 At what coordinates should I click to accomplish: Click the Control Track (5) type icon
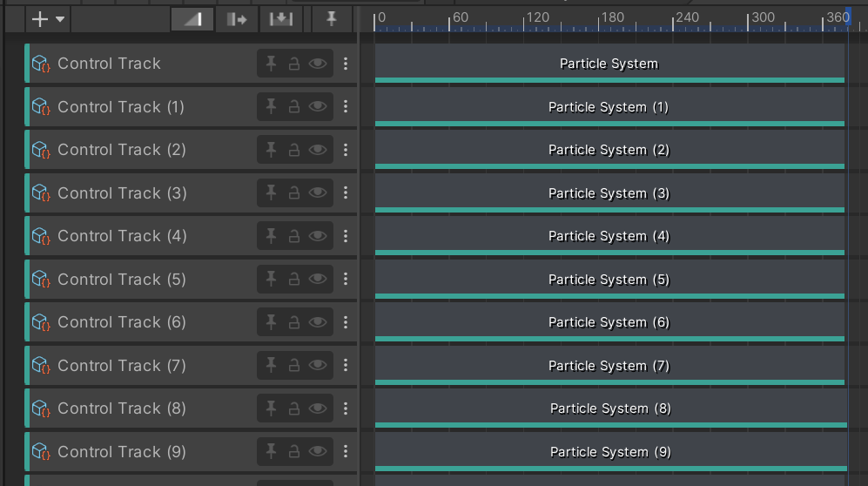click(x=41, y=279)
